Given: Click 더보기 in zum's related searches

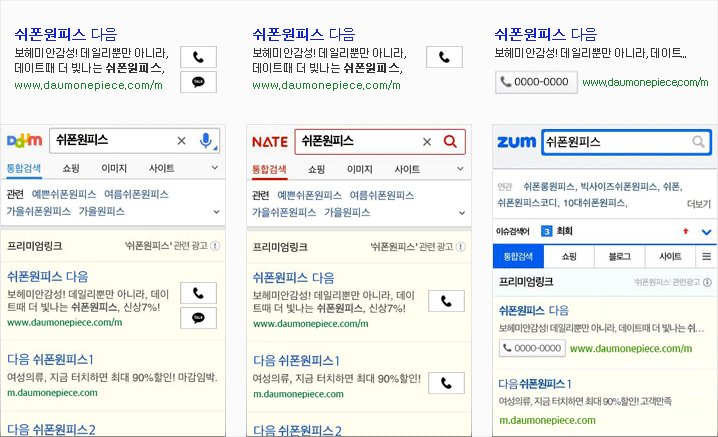Looking at the screenshot, I should pyautogui.click(x=699, y=204).
